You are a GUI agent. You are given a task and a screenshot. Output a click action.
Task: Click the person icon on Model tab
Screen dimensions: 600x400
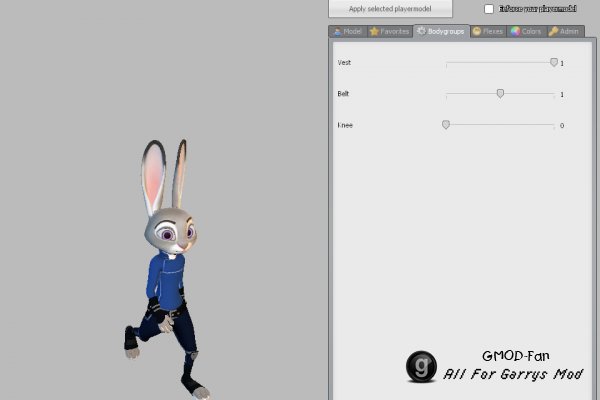[337, 32]
